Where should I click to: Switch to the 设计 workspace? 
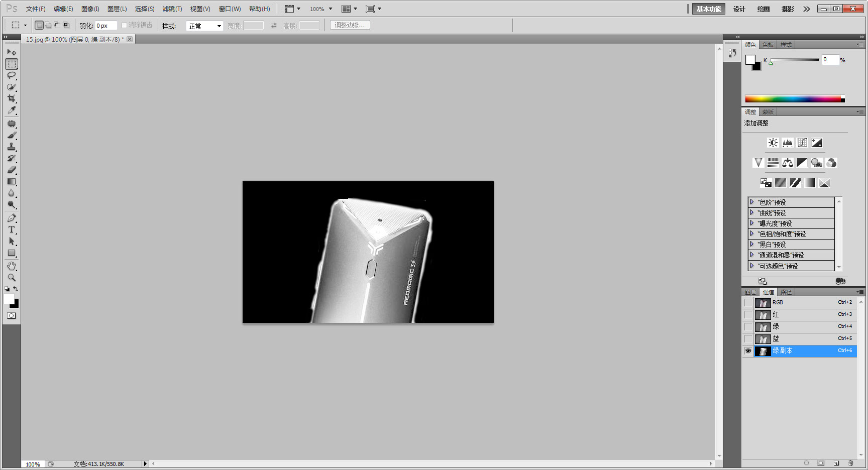coord(739,9)
